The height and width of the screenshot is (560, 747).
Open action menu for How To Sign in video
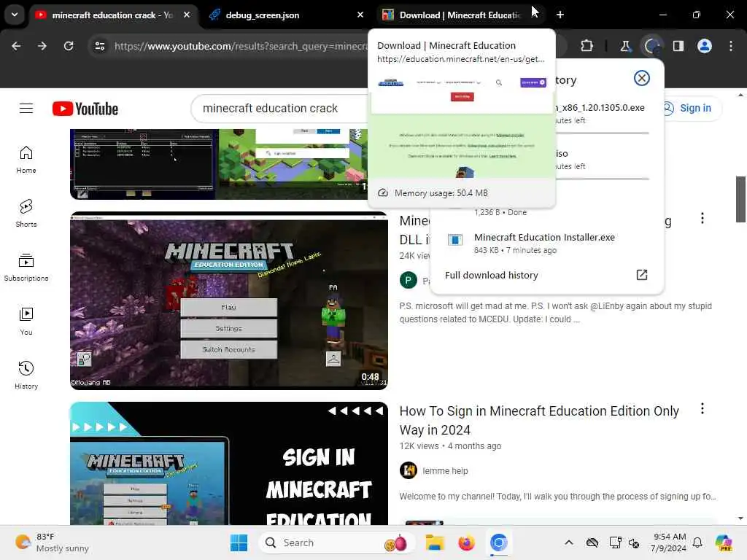click(x=703, y=408)
